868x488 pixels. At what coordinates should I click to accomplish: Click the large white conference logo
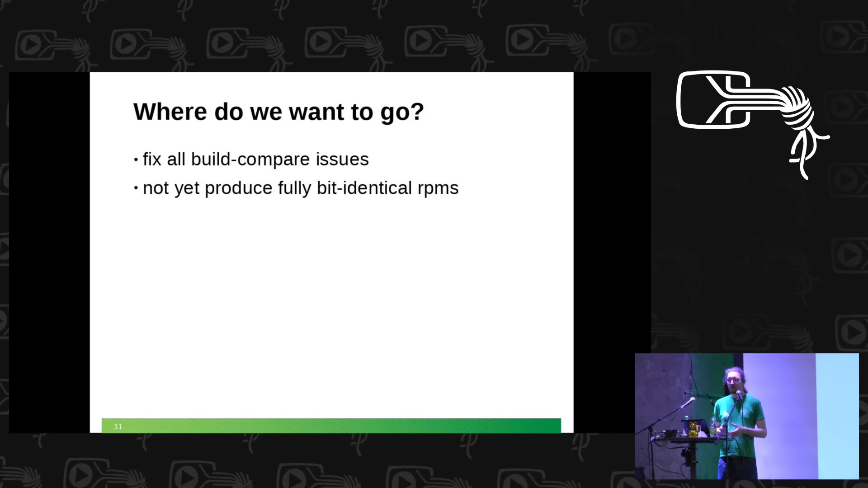click(x=753, y=124)
